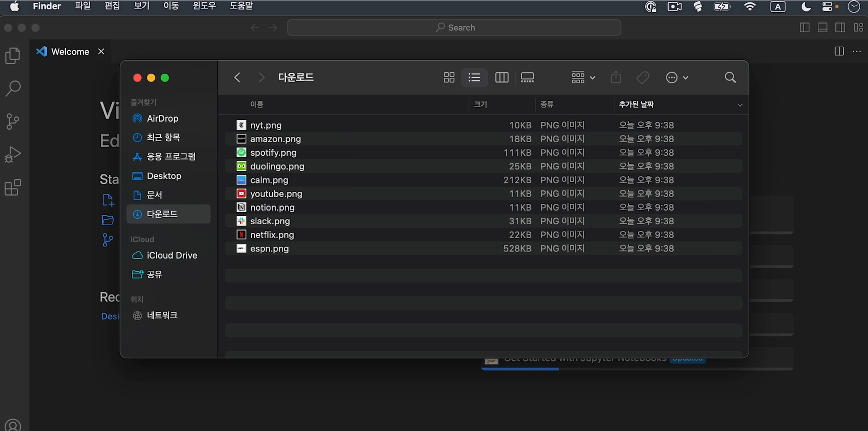The width and height of the screenshot is (868, 431).
Task: Open the Wi-Fi menu bar icon
Action: (x=750, y=6)
